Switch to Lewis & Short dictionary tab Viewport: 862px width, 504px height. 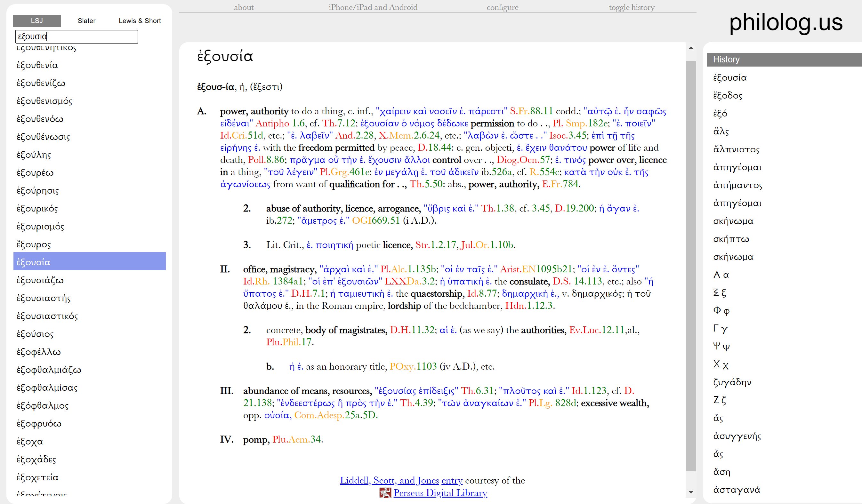(140, 21)
